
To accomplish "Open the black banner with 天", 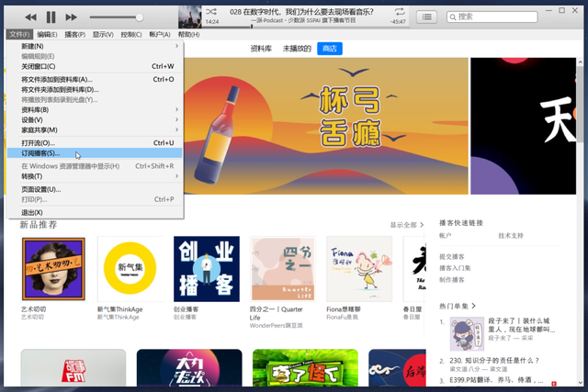I will (523, 126).
